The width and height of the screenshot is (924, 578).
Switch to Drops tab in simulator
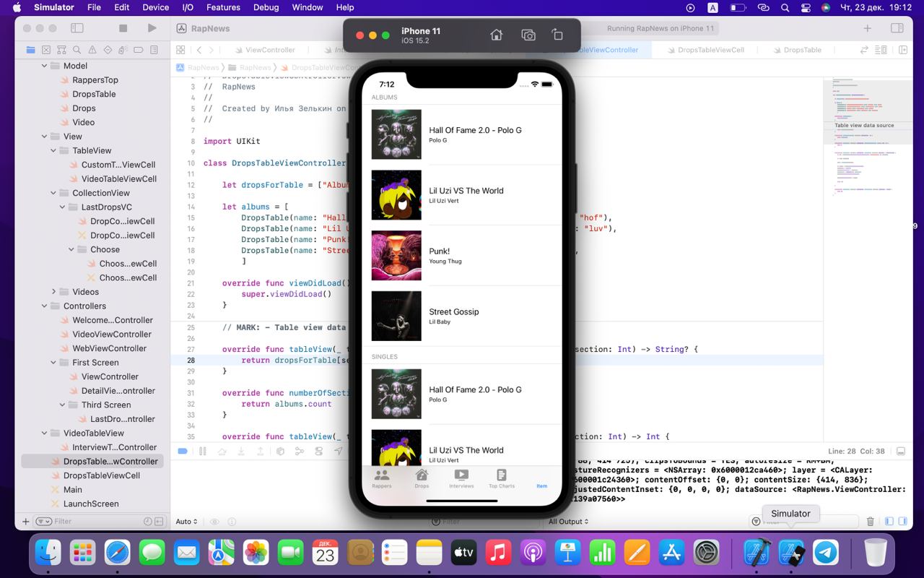pos(422,478)
